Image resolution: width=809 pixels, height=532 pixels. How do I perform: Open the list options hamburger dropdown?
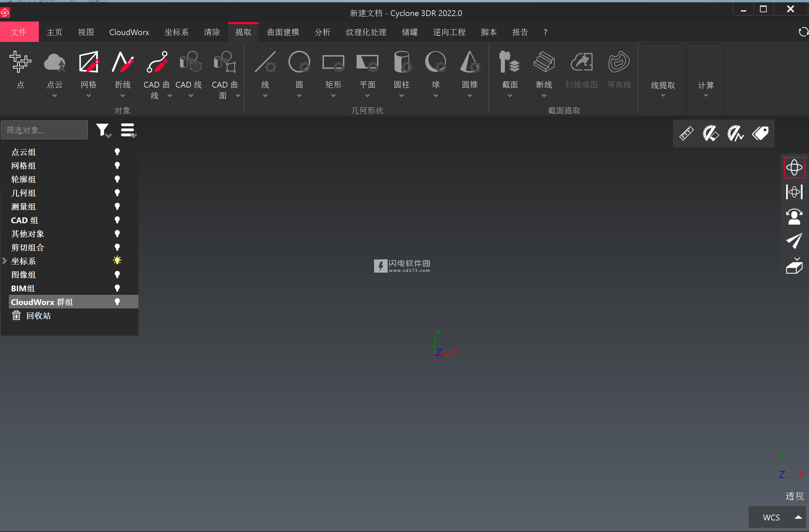point(129,131)
